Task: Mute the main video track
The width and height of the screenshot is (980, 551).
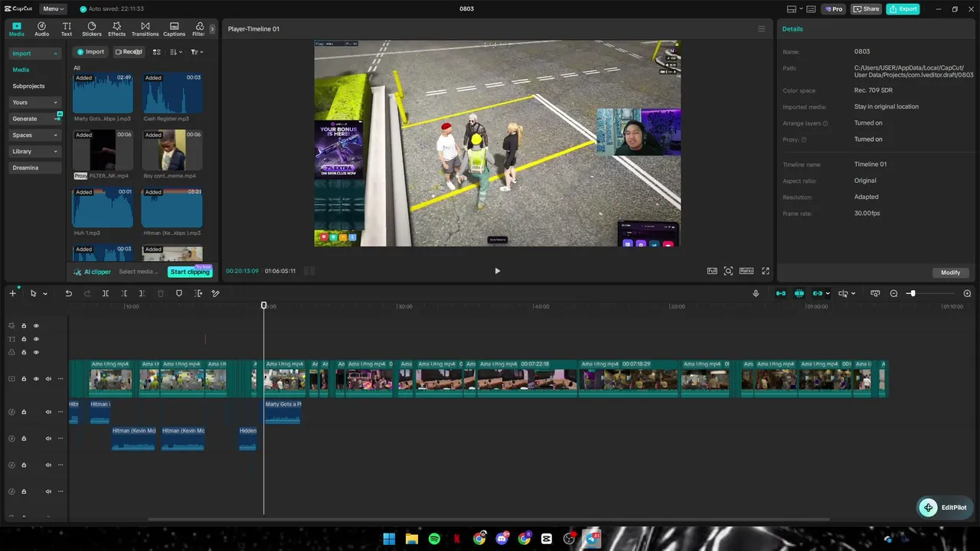Action: tap(48, 379)
